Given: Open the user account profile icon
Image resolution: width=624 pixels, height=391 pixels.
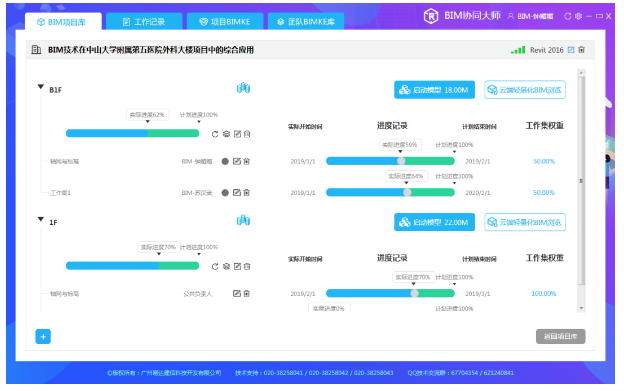Looking at the screenshot, I should 510,16.
